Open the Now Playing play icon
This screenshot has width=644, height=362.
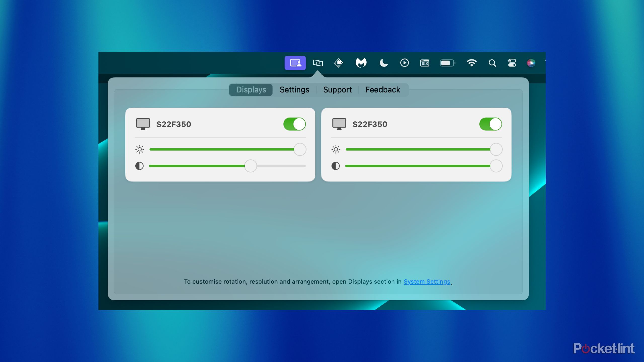pos(405,63)
